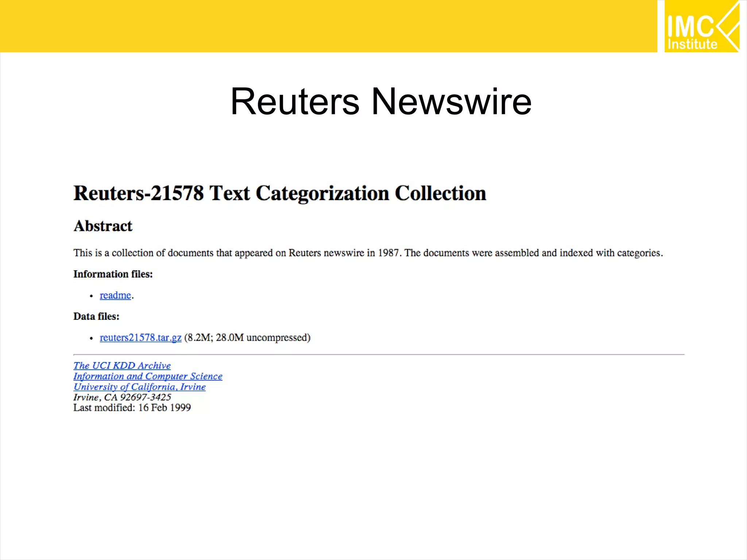The width and height of the screenshot is (747, 560).
Task: Click the horizontal rule divider line
Action: [x=379, y=354]
